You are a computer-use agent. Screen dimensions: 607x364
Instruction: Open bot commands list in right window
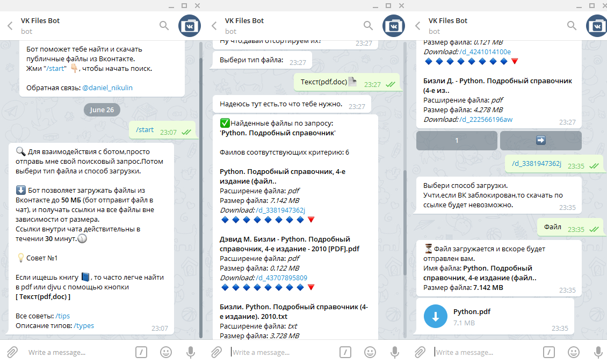pos(548,352)
